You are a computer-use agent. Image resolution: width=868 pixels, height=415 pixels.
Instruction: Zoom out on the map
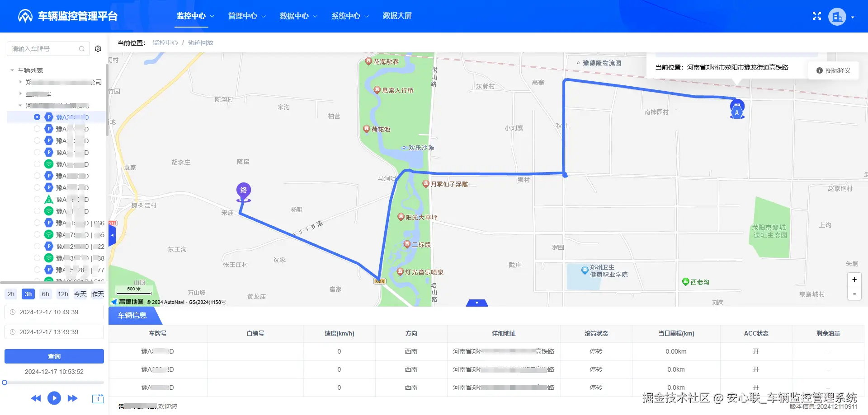[x=854, y=294]
